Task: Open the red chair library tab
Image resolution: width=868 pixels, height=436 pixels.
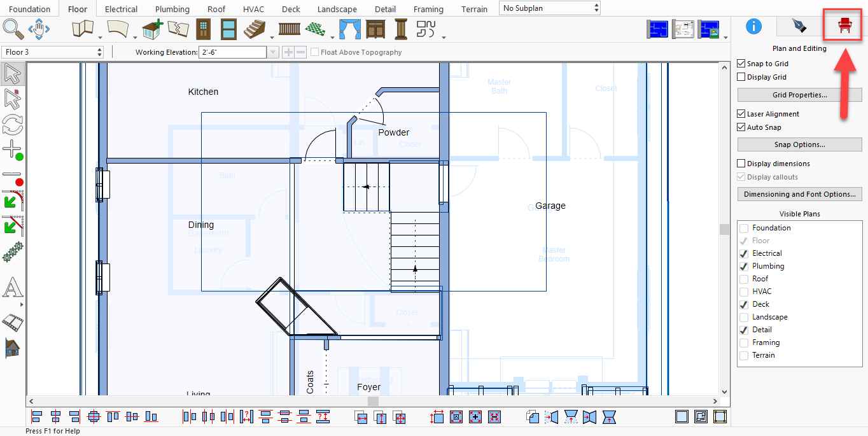Action: pos(844,26)
